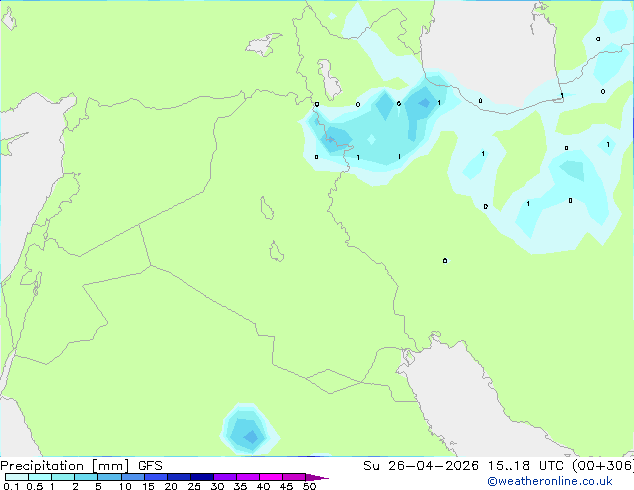Select the 0.1–0.5 mm legend swatch
Image resolution: width=634 pixels, height=490 pixels.
pyautogui.click(x=17, y=477)
